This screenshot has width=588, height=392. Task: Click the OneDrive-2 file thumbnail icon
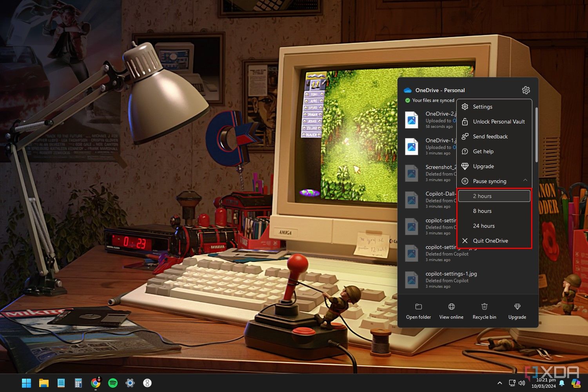(412, 120)
